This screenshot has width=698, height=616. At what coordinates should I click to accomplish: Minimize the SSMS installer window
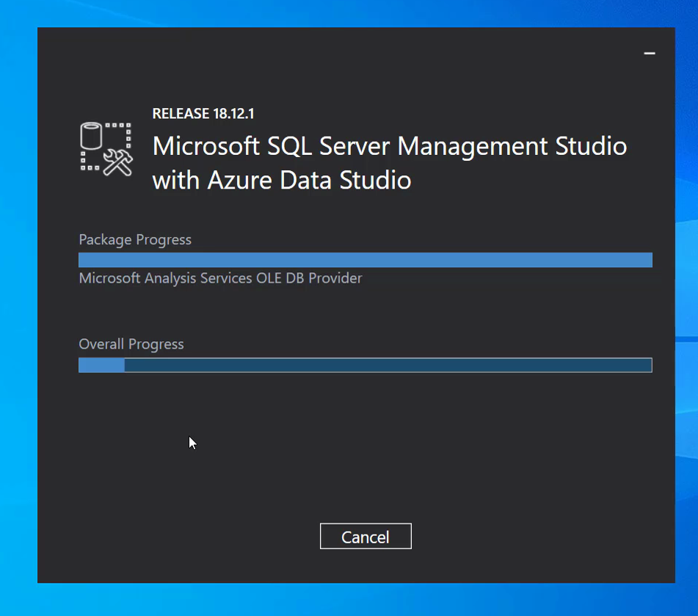649,54
